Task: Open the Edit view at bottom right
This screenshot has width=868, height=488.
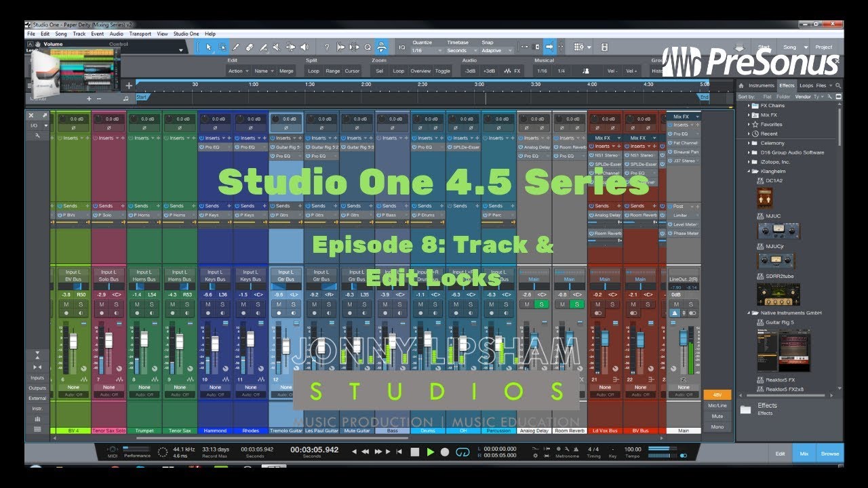Action: coord(781,453)
